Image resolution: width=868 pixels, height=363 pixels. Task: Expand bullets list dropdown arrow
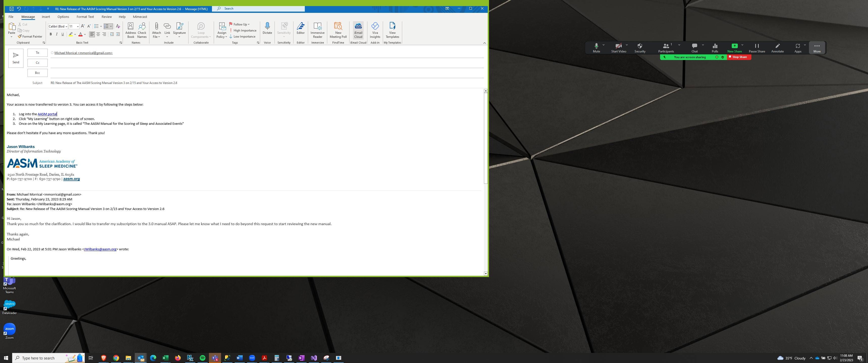click(x=101, y=26)
